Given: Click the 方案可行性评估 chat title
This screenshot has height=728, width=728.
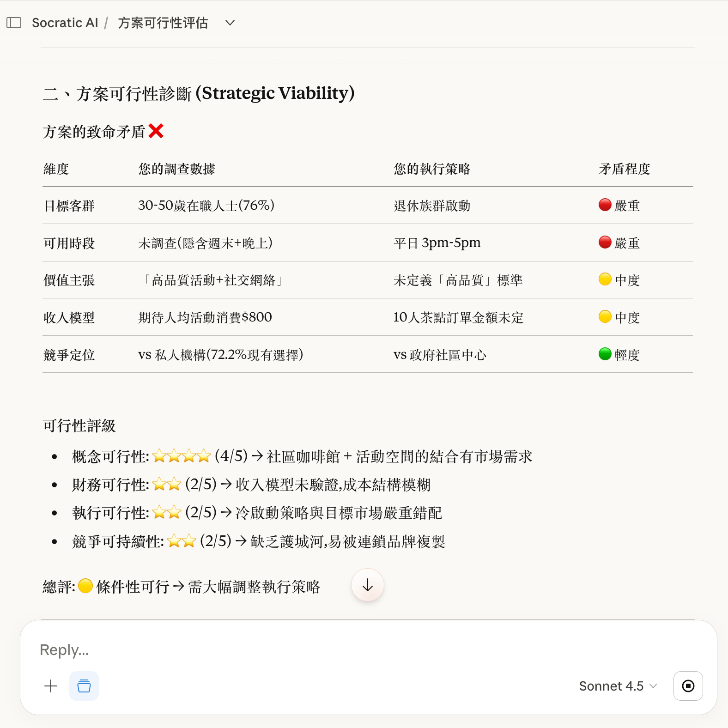Looking at the screenshot, I should click(163, 23).
